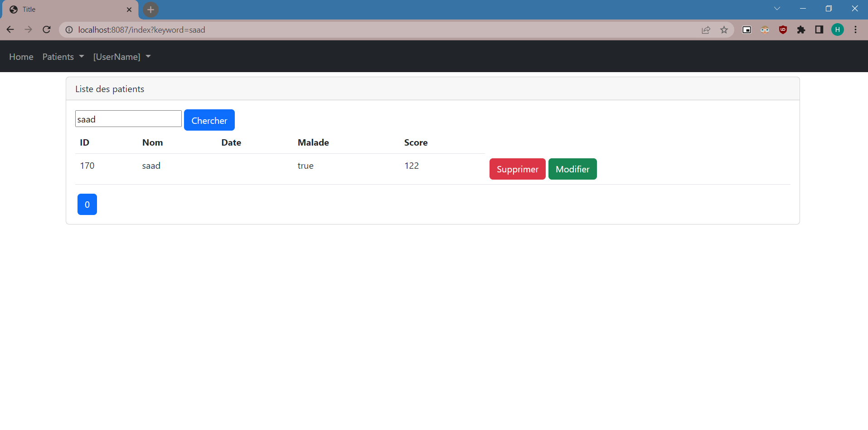
Task: Toggle the browser side panel icon
Action: tap(819, 29)
